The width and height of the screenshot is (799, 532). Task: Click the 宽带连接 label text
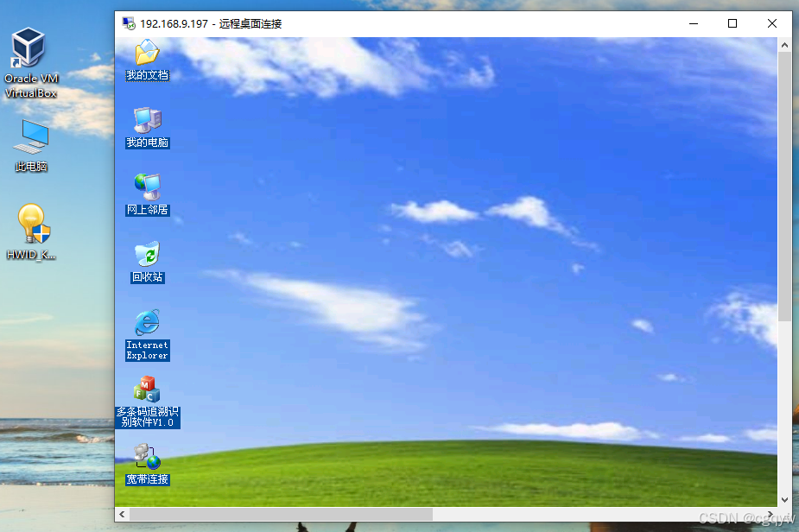(x=147, y=479)
